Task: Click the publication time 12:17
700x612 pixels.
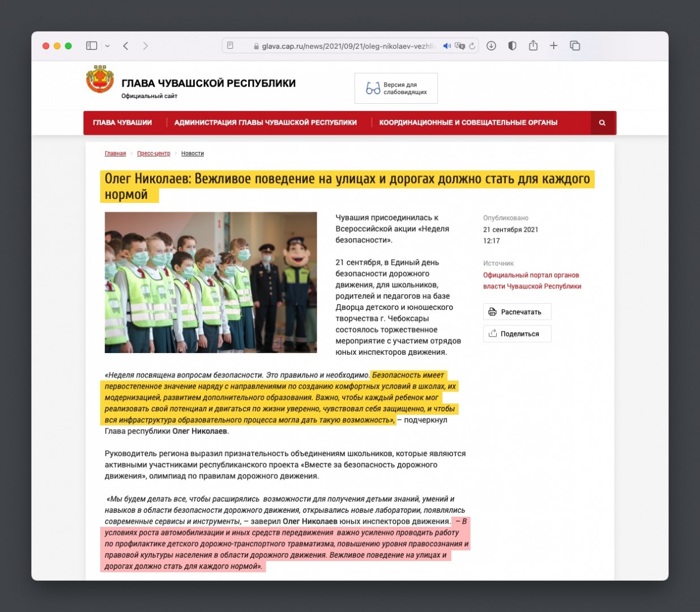Action: pyautogui.click(x=492, y=241)
